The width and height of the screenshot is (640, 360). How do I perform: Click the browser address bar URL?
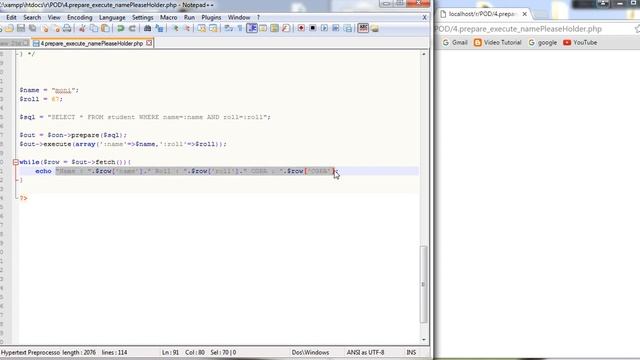coord(518,29)
